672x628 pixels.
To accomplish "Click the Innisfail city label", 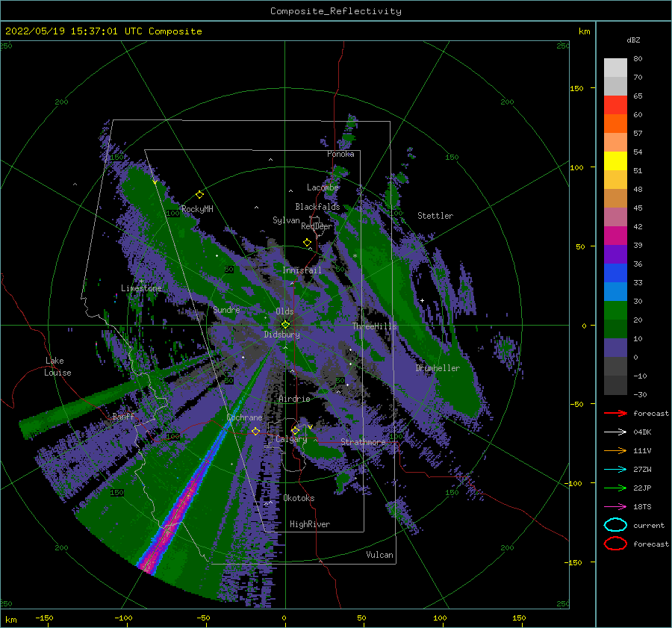I will [302, 270].
